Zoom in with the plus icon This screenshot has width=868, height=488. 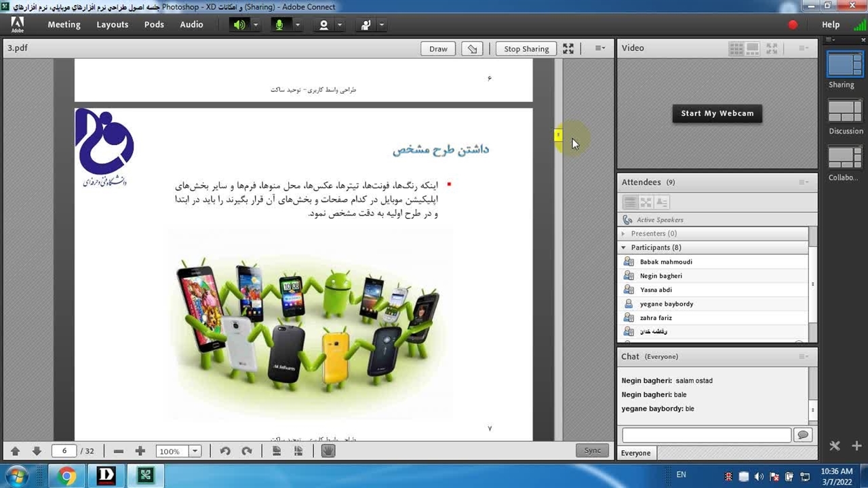pos(140,451)
